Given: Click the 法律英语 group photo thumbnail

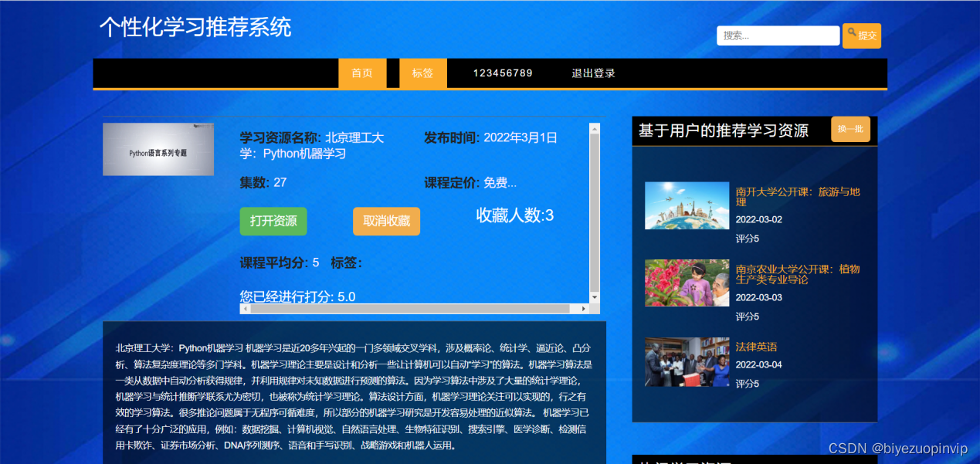Looking at the screenshot, I should point(687,361).
